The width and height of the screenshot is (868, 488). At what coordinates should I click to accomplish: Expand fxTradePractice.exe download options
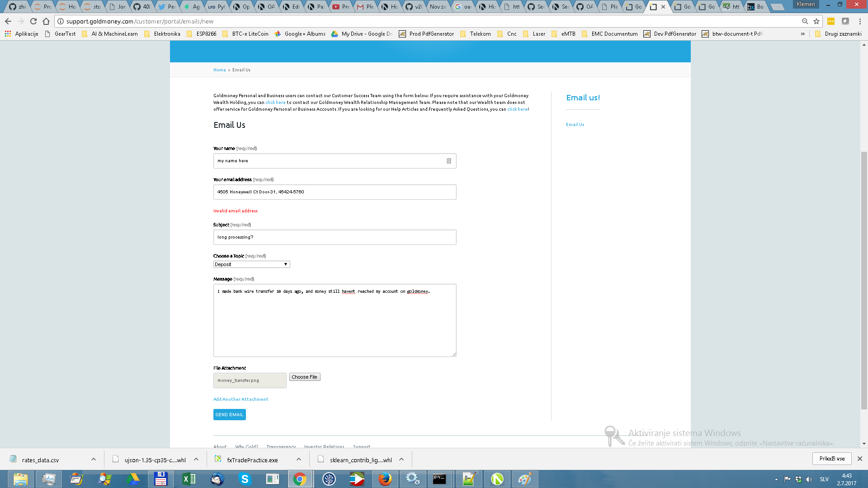pyautogui.click(x=299, y=459)
